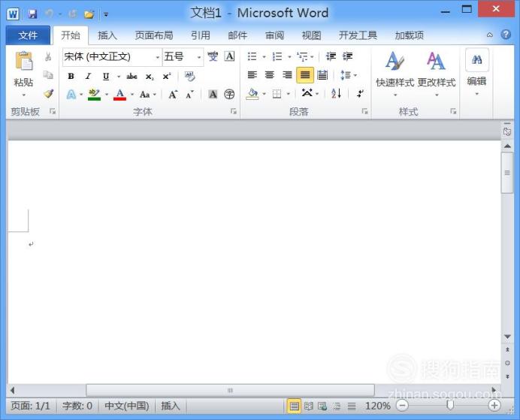Click the Copy icon

click(x=48, y=75)
